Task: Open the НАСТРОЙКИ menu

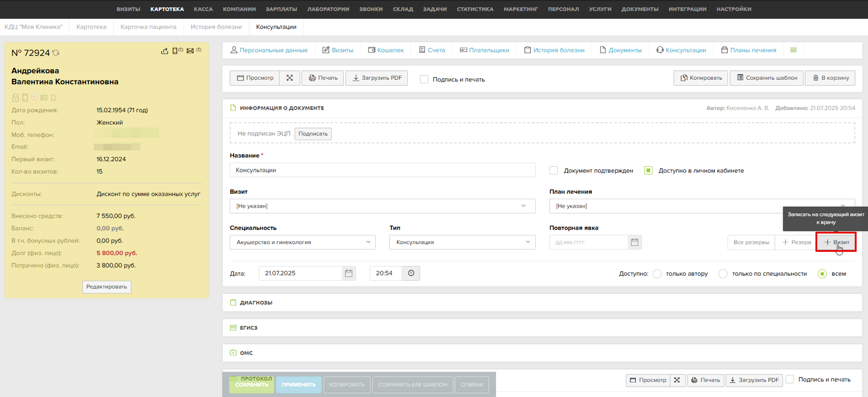Action: [734, 9]
